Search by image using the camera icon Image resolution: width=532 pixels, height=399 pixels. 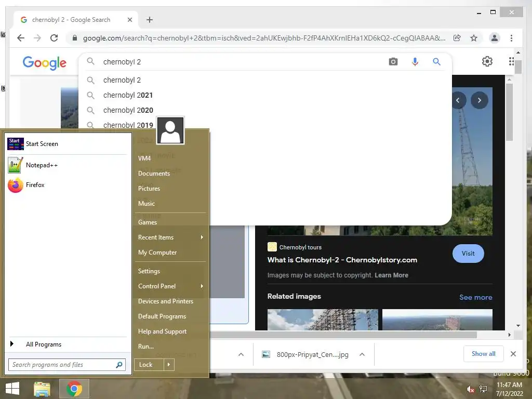pos(393,62)
